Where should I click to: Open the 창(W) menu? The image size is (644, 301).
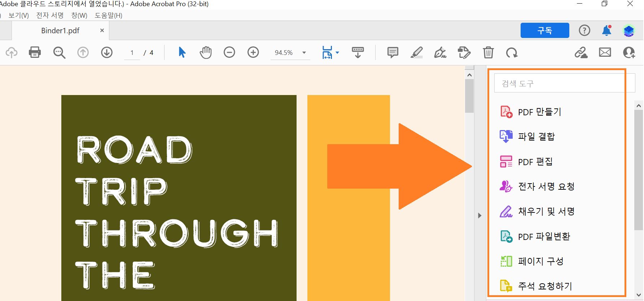pos(79,16)
